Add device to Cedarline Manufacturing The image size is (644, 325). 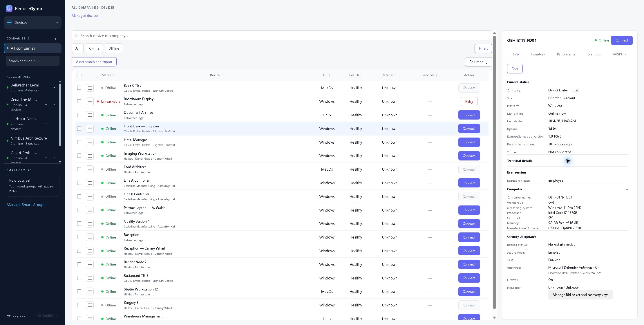(46, 104)
